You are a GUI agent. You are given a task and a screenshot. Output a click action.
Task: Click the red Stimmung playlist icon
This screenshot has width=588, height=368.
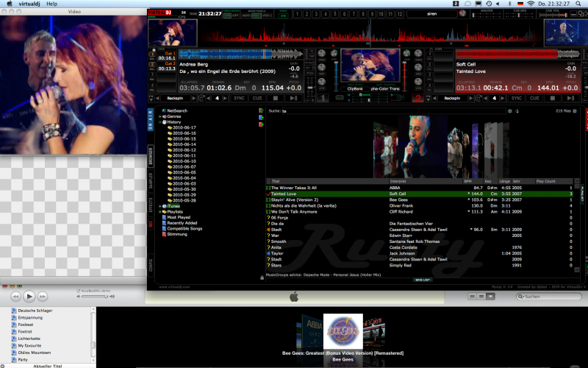(165, 234)
